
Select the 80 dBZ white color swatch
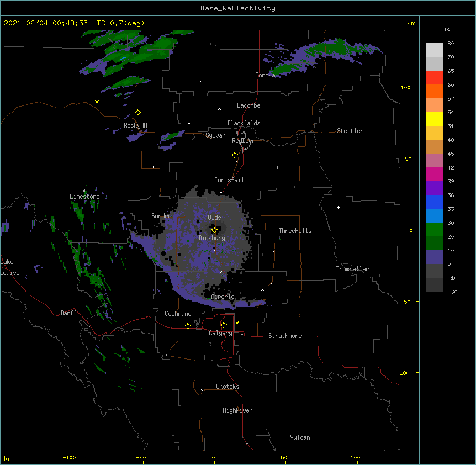point(434,50)
